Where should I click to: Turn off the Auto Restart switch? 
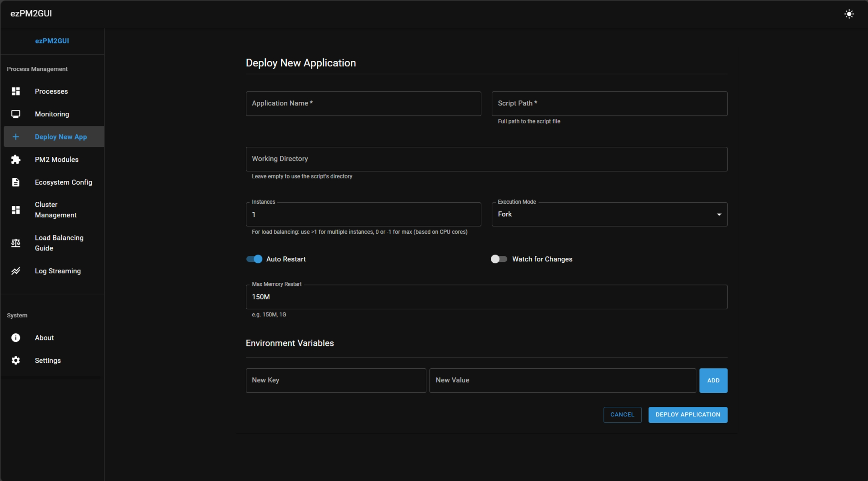(254, 259)
